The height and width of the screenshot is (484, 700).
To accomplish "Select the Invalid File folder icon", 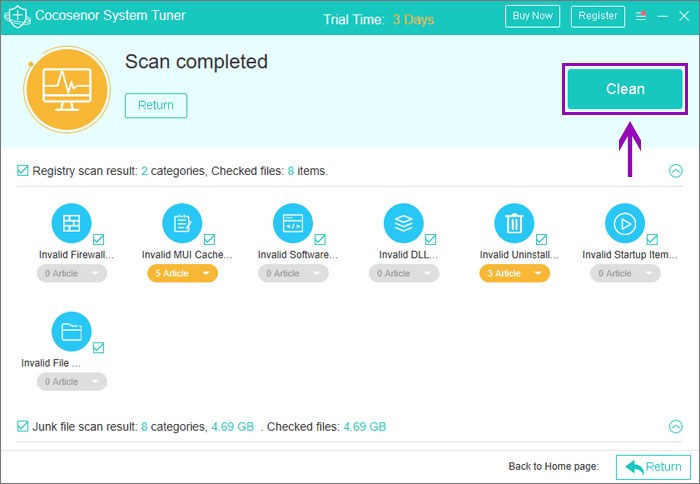I will 71,332.
